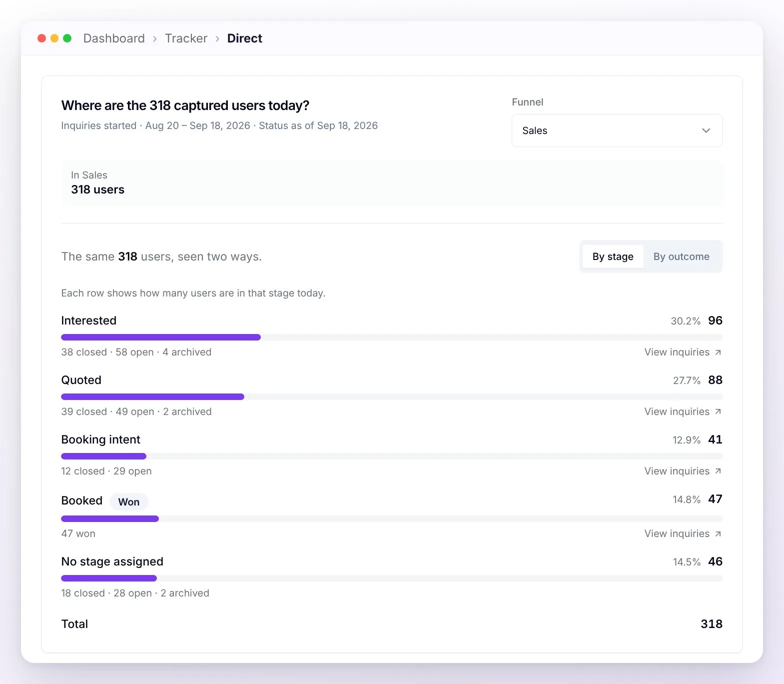
Task: Click the inquiries date range subtitle
Action: click(x=219, y=125)
